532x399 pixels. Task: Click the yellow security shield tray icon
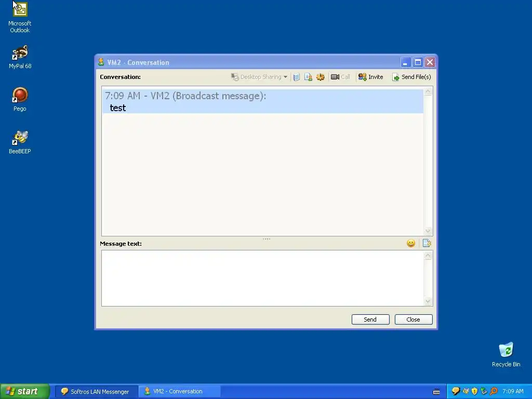point(475,392)
